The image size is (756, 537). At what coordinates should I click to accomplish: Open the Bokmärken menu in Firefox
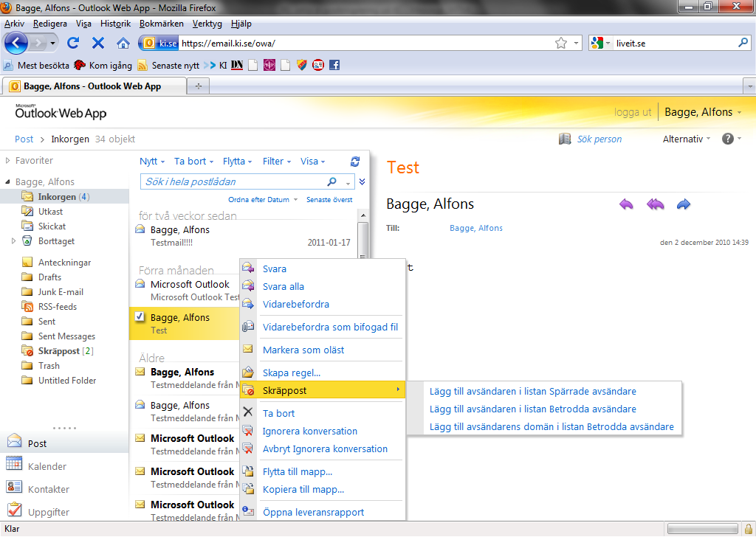pos(162,23)
